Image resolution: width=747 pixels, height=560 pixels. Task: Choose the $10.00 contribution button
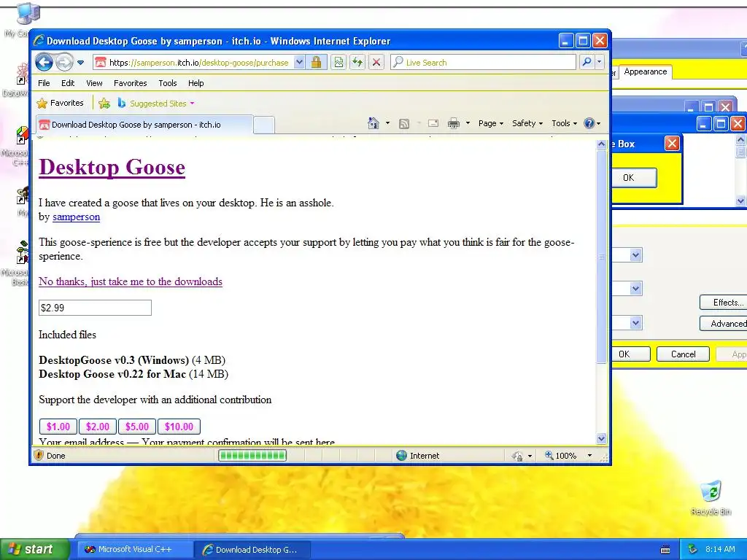179,427
